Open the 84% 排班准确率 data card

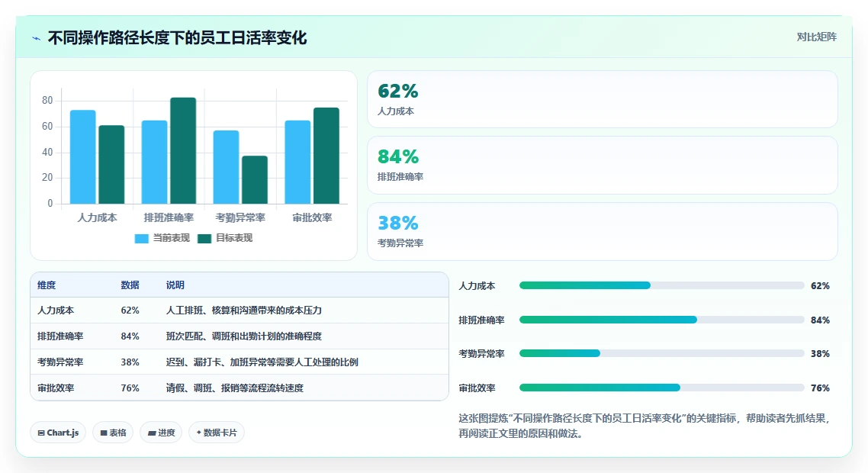tap(603, 165)
